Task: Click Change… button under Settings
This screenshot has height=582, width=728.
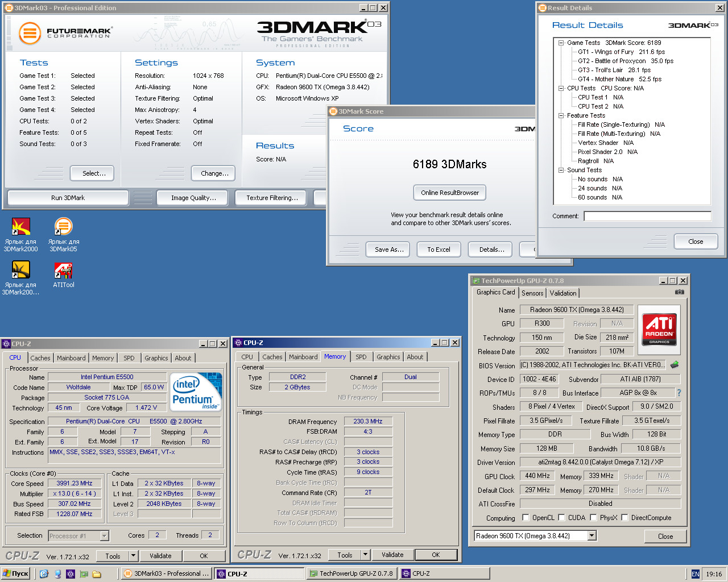Action: (x=214, y=173)
